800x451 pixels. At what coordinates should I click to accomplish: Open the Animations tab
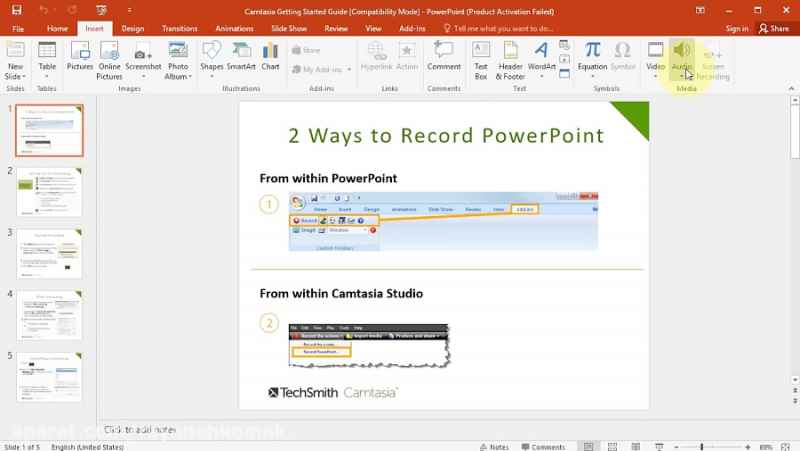[234, 29]
